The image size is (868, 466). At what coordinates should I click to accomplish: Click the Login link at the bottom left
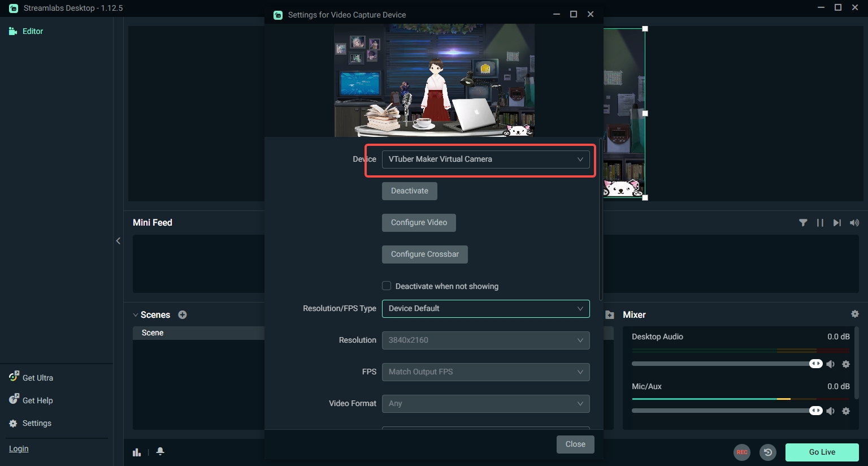19,448
